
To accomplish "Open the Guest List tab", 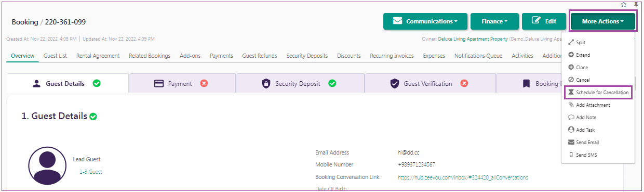I will 55,56.
